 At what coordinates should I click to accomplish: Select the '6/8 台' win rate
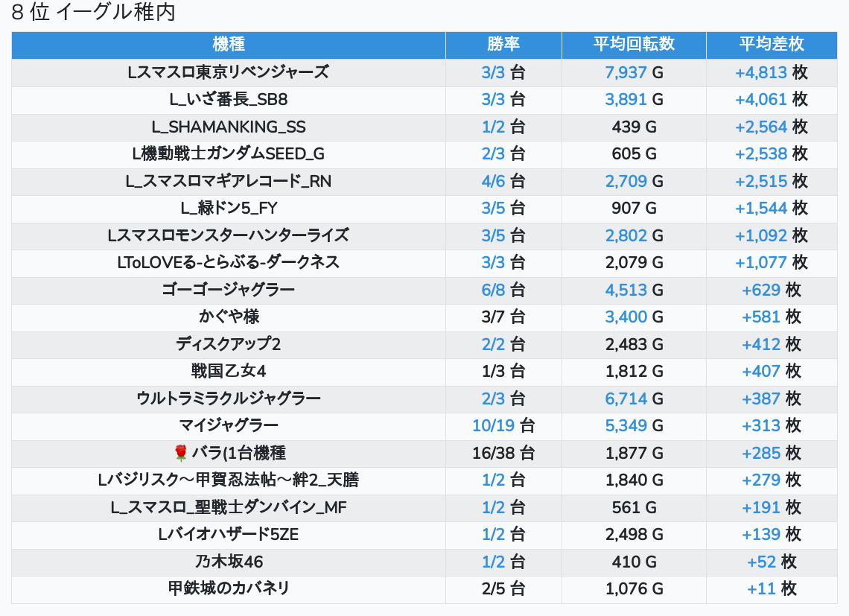(503, 290)
